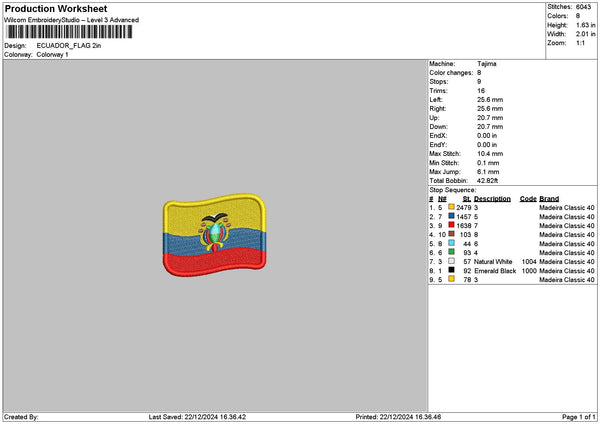Click the 'N#' column header
600x424 pixels.
442,199
